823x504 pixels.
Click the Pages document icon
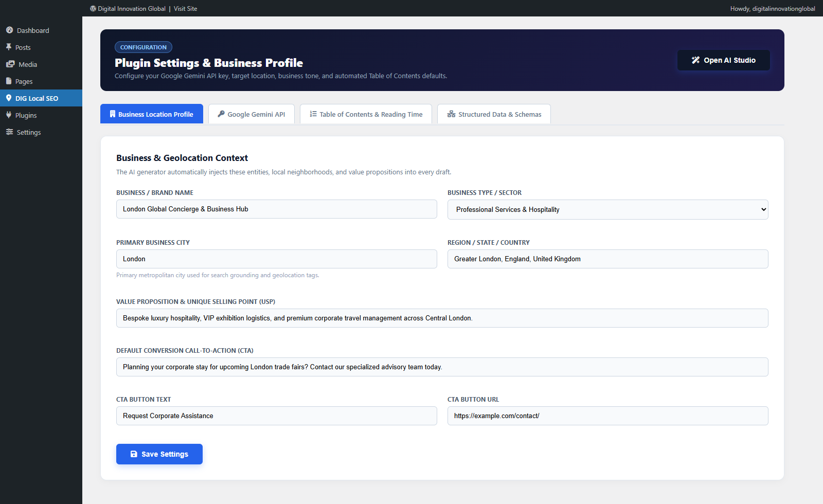[9, 81]
